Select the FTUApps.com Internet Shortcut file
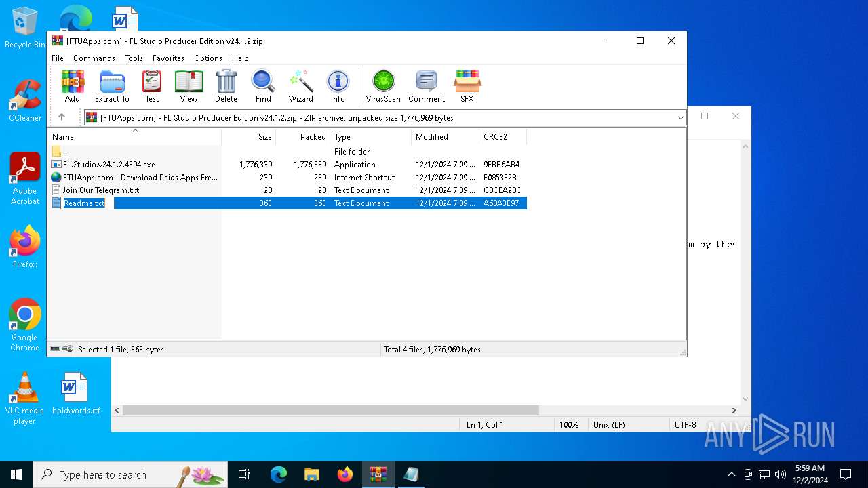 click(x=287, y=178)
